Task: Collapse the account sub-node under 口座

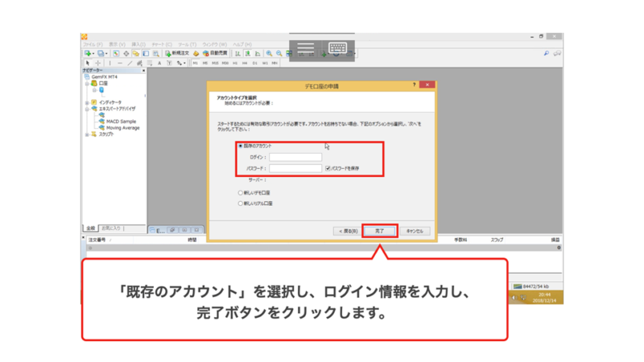Action: [x=94, y=90]
